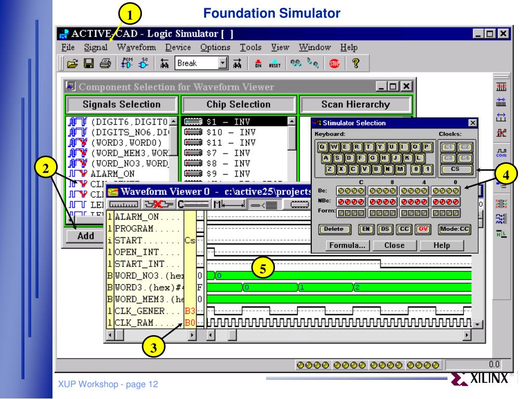This screenshot has width=532, height=399.
Task: Click the bus combine icon in Waveform Viewer
Action: (264, 204)
